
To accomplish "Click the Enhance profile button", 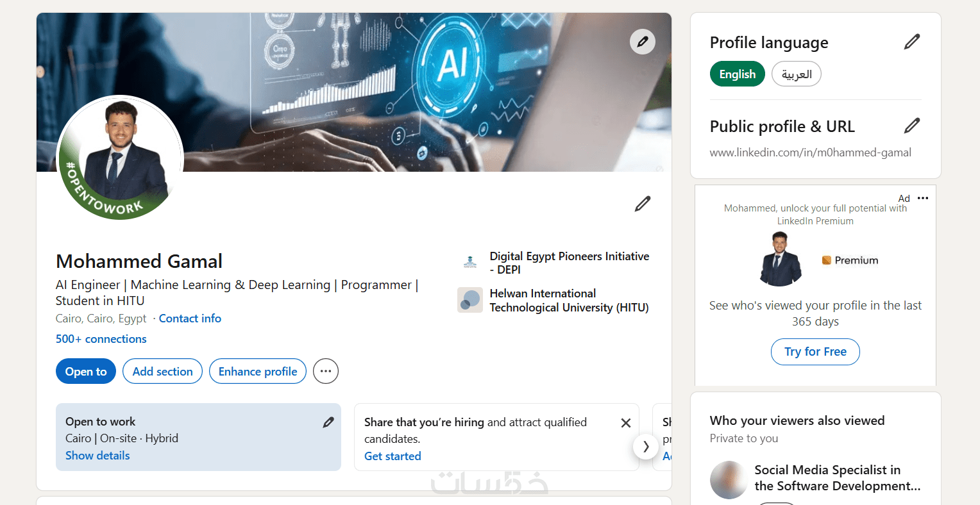I will (x=258, y=371).
